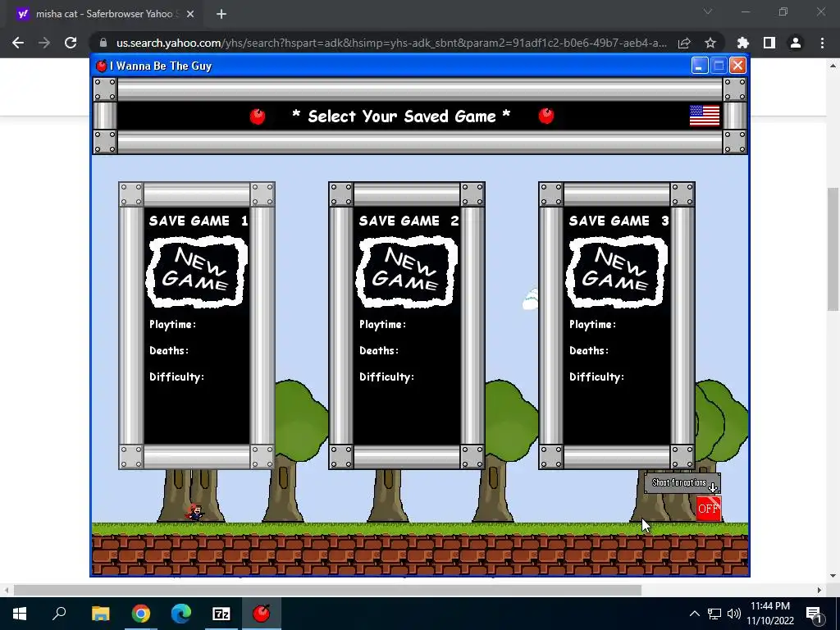
Task: Open Windows taskbar search
Action: point(59,614)
